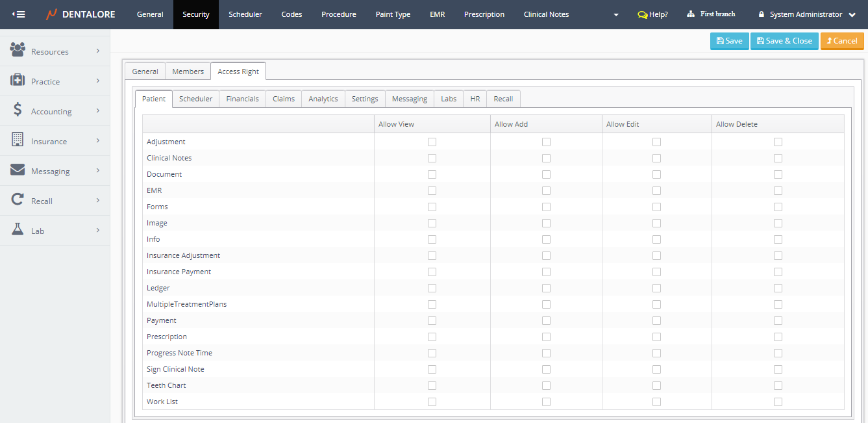Check Allow Add for Clinical Notes
Viewport: 868px width, 423px height.
[546, 158]
